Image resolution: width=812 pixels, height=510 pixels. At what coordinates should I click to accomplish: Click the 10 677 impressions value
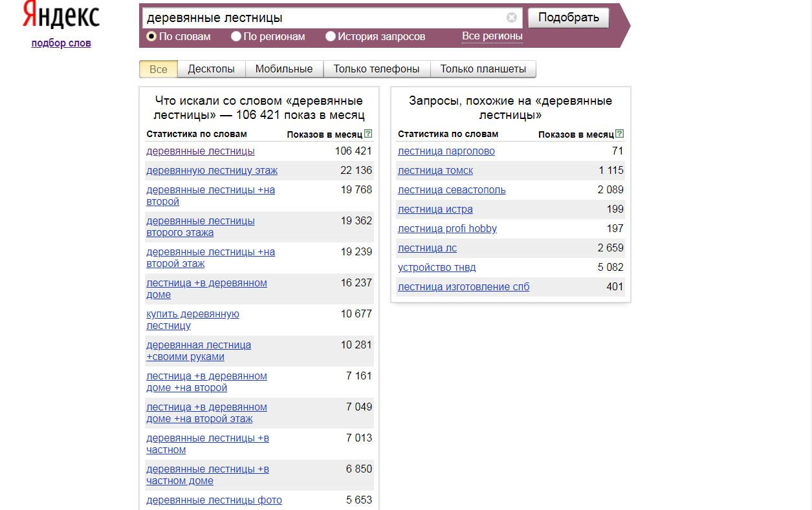pos(357,314)
